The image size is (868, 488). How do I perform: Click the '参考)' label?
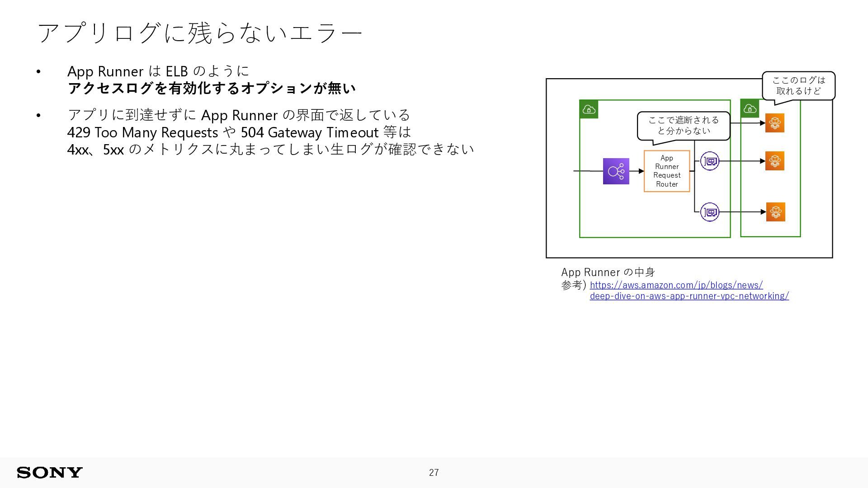coord(574,285)
